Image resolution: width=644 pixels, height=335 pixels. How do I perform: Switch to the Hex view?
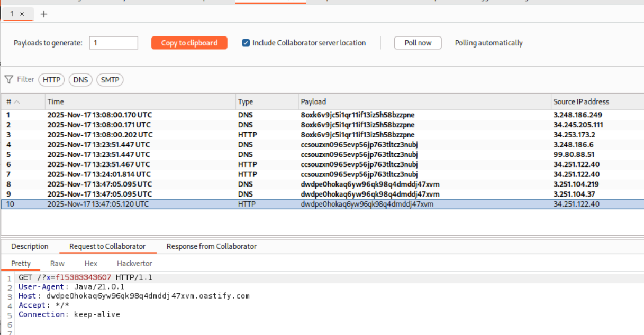pyautogui.click(x=90, y=263)
